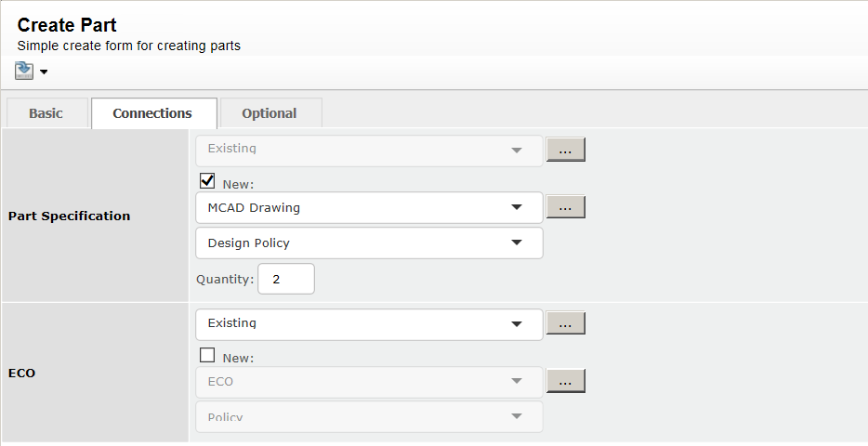Click the form actions toolbar icon

(x=24, y=71)
